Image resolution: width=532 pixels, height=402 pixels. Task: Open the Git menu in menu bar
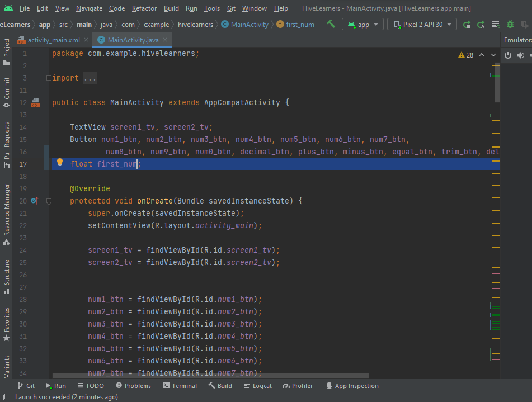tap(231, 8)
